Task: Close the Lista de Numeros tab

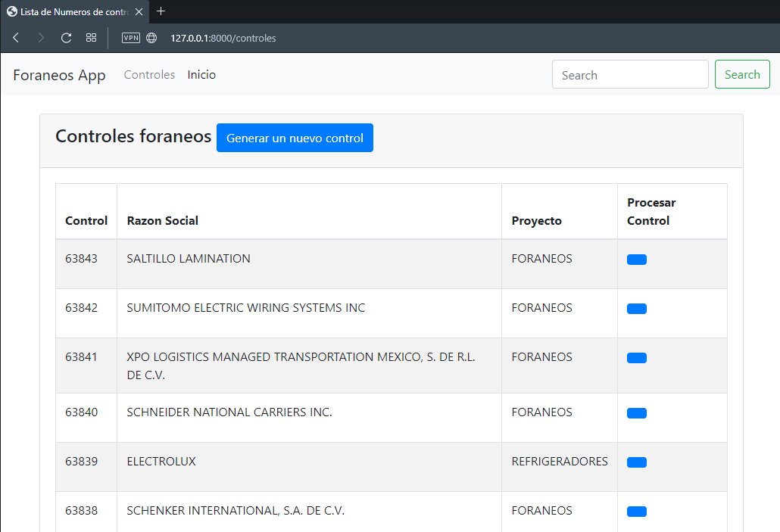Action: 139,11
